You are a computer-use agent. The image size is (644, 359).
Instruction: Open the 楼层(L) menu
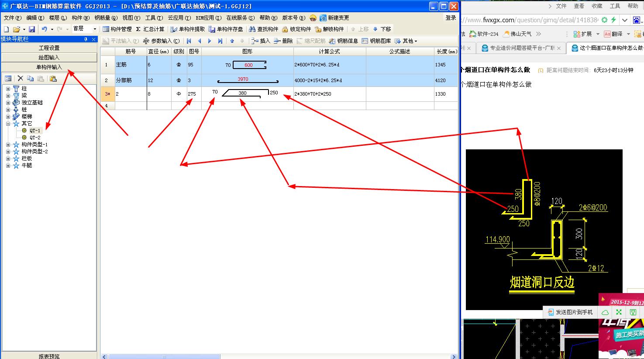[x=58, y=18]
